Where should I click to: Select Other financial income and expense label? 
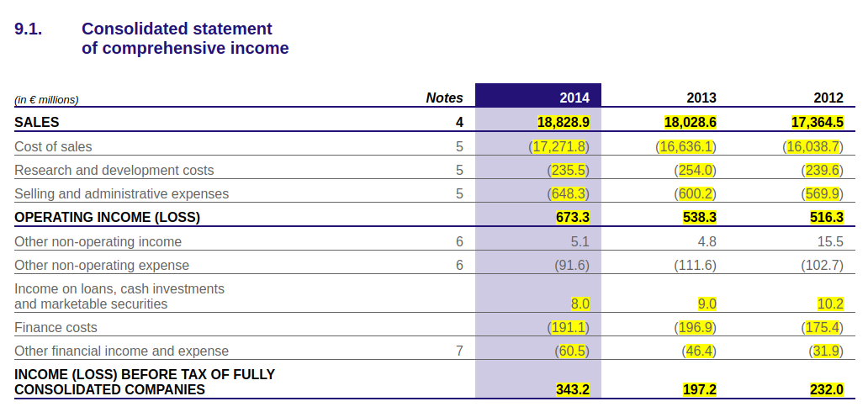click(121, 351)
